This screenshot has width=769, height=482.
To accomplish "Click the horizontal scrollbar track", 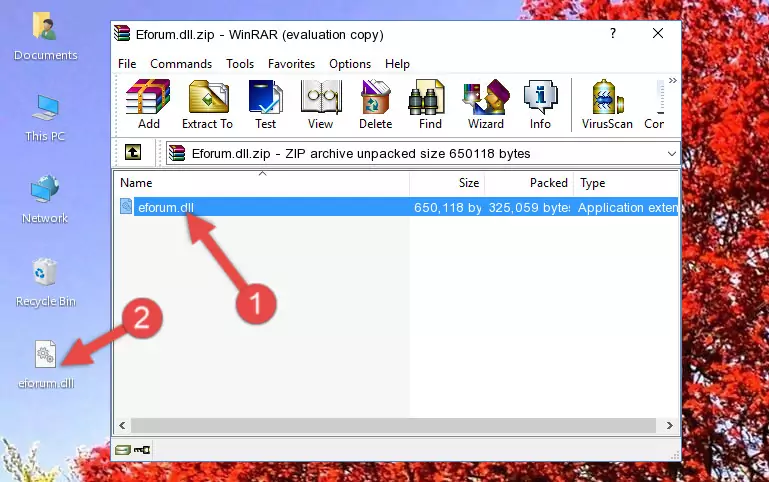I will [x=393, y=426].
